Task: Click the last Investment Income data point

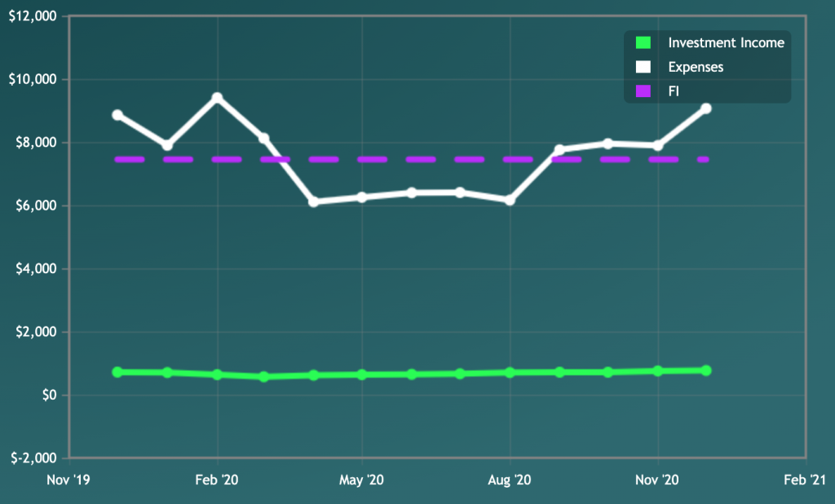Action: [706, 370]
